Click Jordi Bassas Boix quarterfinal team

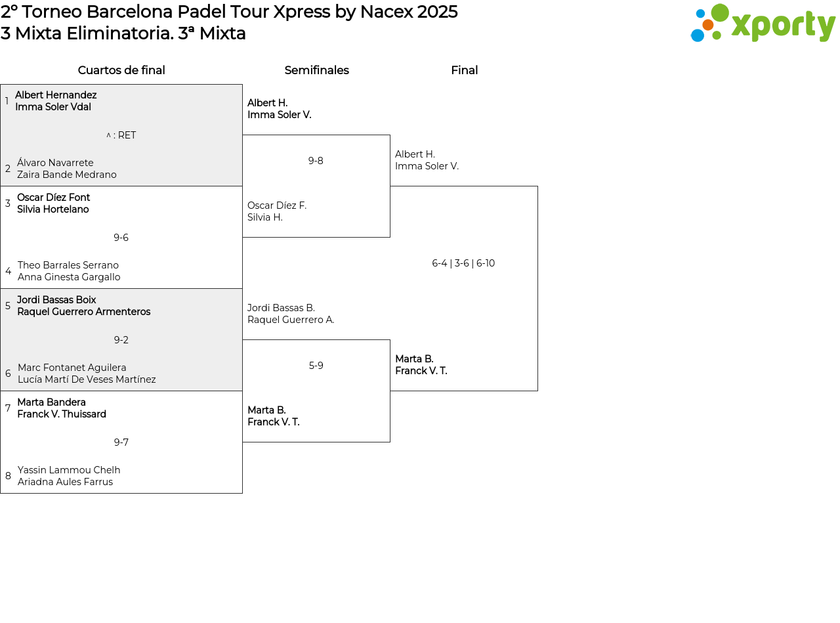pyautogui.click(x=83, y=306)
